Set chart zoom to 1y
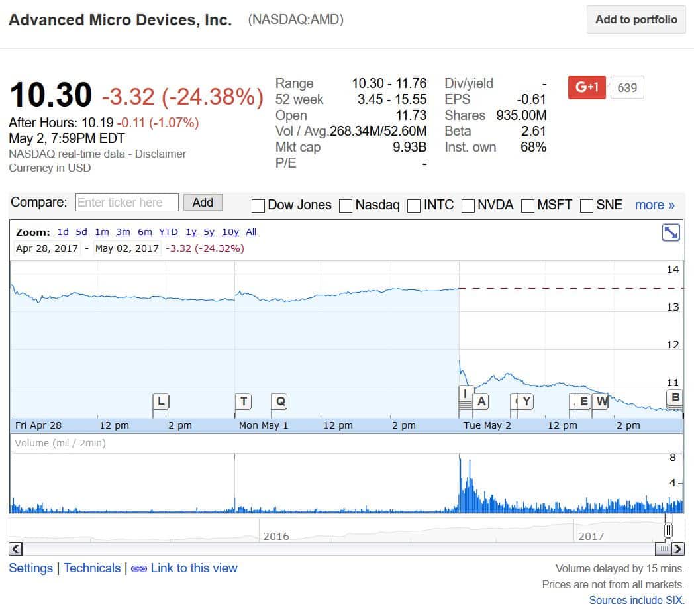The width and height of the screenshot is (694, 616). click(191, 232)
